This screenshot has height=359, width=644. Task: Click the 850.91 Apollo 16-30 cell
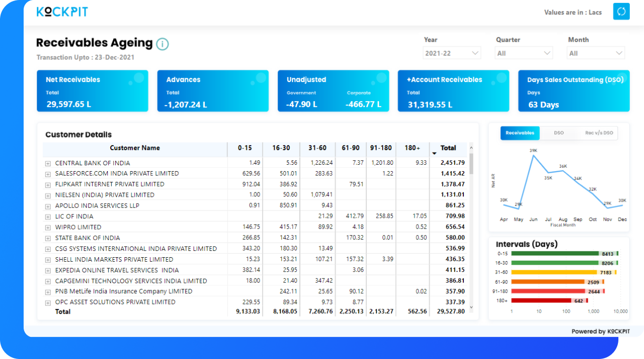[x=289, y=206]
